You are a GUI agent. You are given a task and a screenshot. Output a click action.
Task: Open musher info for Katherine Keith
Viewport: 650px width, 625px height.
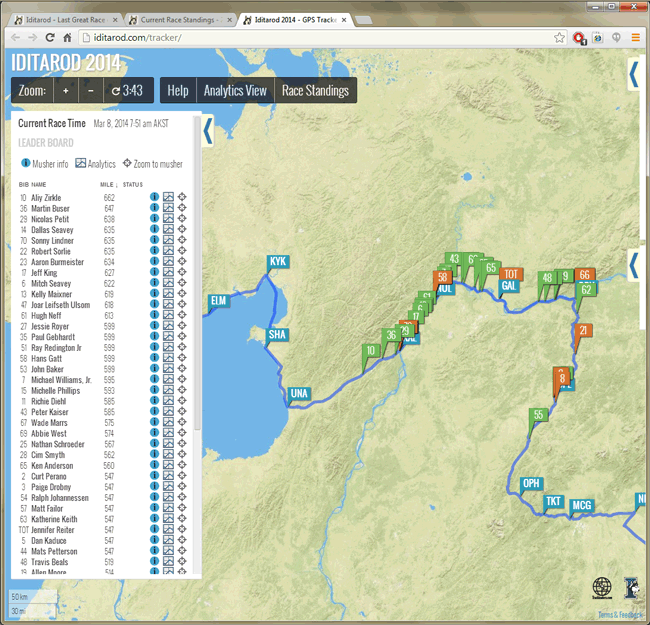pyautogui.click(x=154, y=518)
